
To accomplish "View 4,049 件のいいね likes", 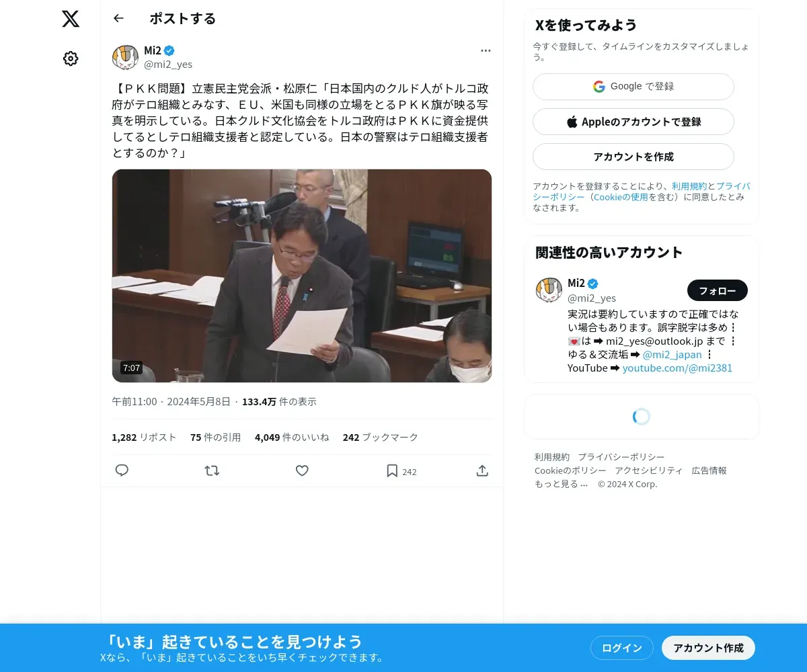I will [292, 437].
